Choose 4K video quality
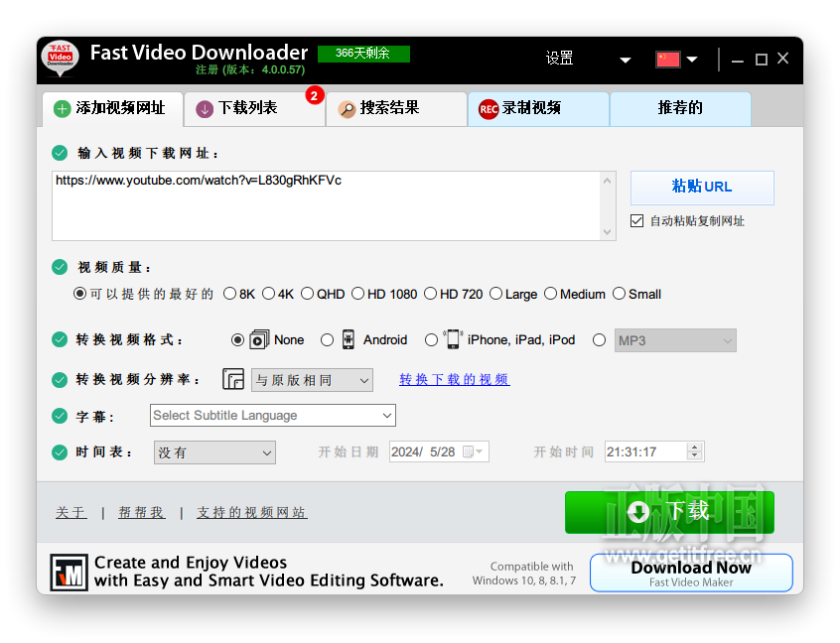 268,294
